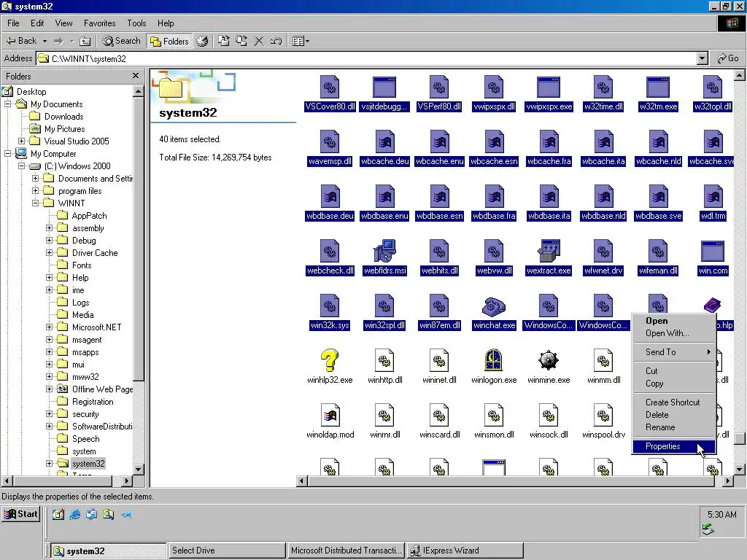Click the wbcache.deu file icon
747x560 pixels.
pyautogui.click(x=384, y=142)
